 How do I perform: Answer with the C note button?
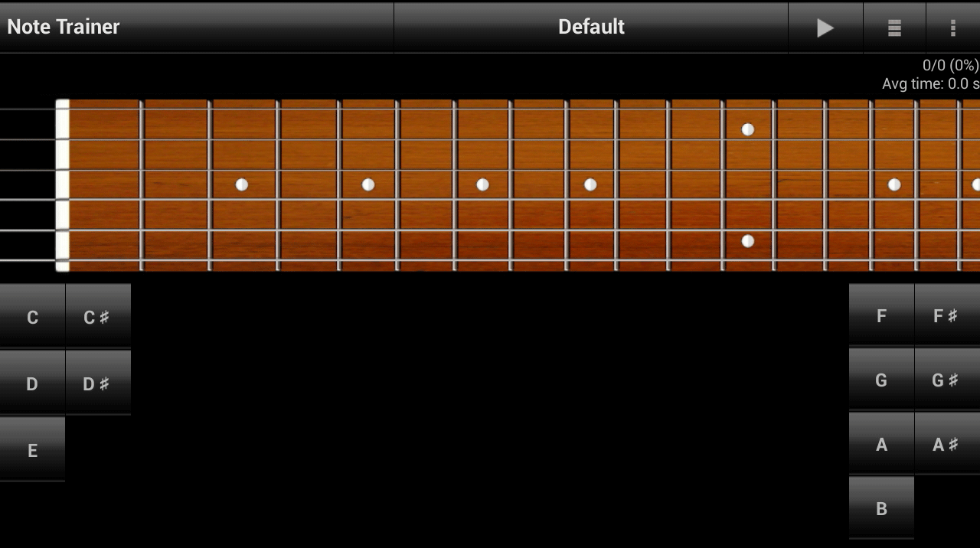(32, 317)
